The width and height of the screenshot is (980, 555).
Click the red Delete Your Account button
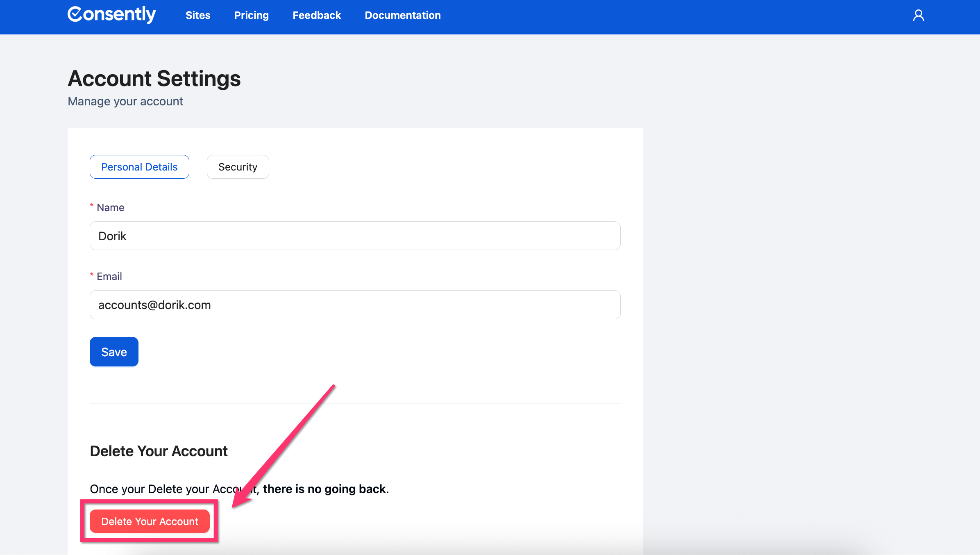pyautogui.click(x=150, y=521)
